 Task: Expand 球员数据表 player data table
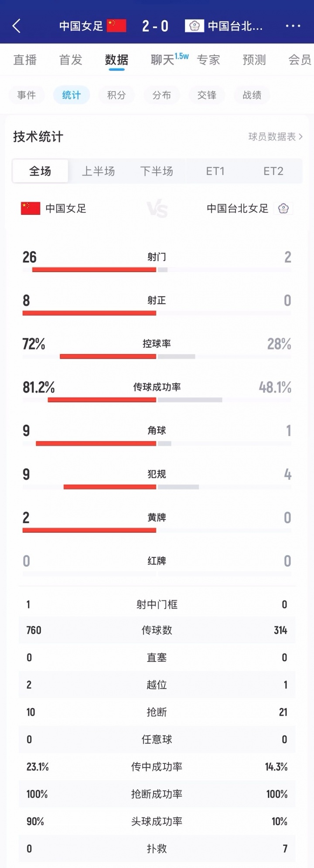(x=275, y=137)
